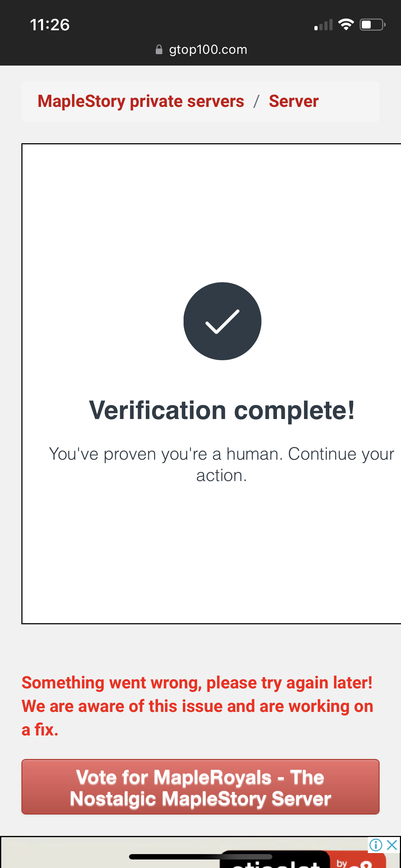Open the Server breadcrumb link

pos(294,101)
